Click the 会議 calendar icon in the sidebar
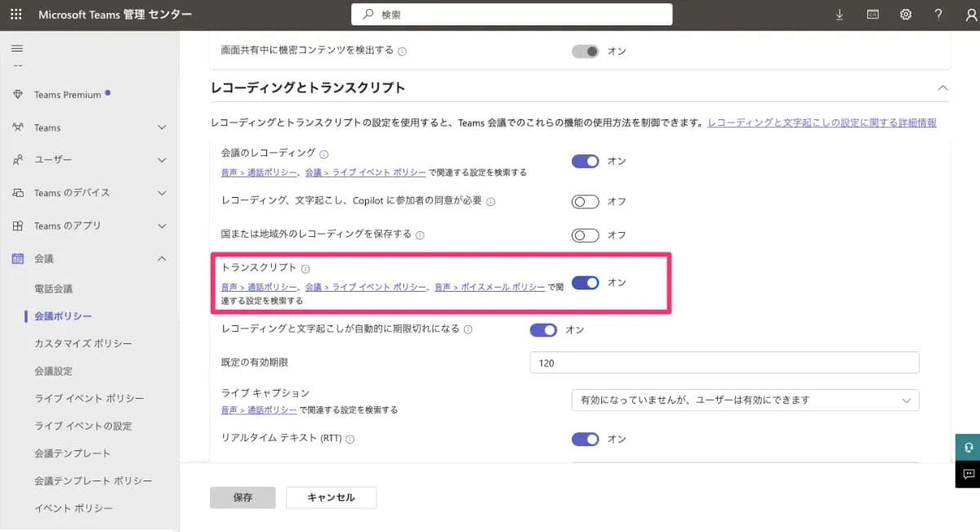 [x=17, y=257]
